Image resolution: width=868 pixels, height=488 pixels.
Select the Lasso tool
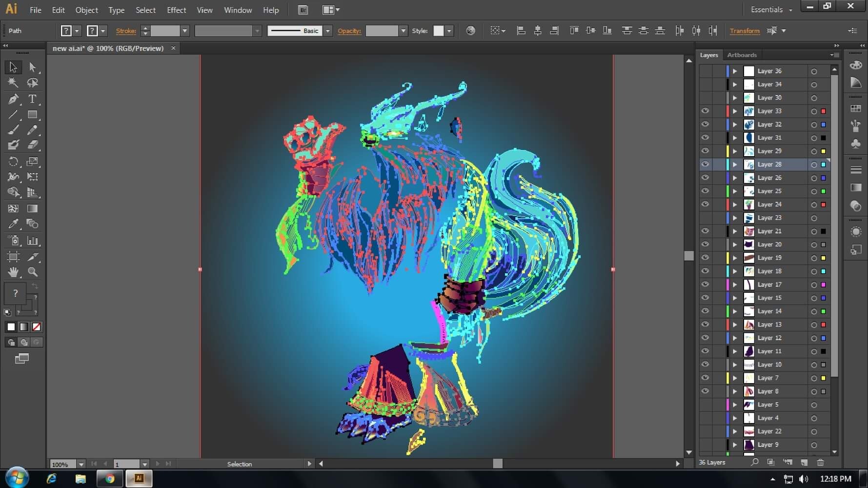click(32, 82)
